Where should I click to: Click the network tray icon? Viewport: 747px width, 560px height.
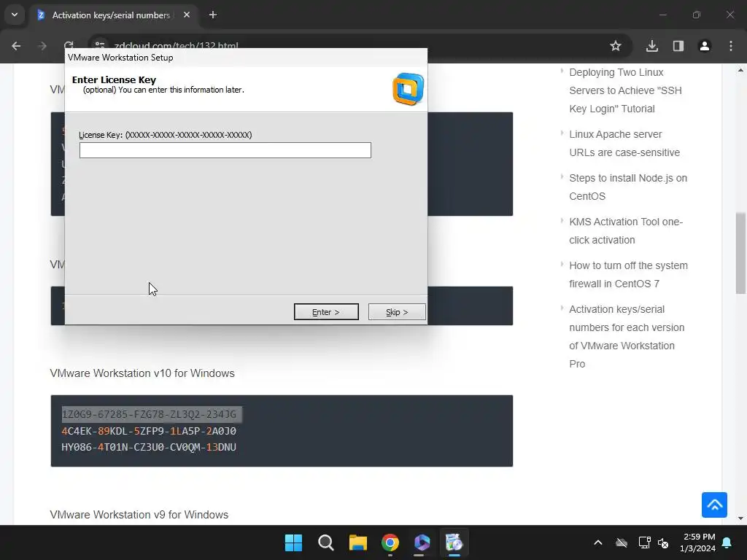[644, 542]
